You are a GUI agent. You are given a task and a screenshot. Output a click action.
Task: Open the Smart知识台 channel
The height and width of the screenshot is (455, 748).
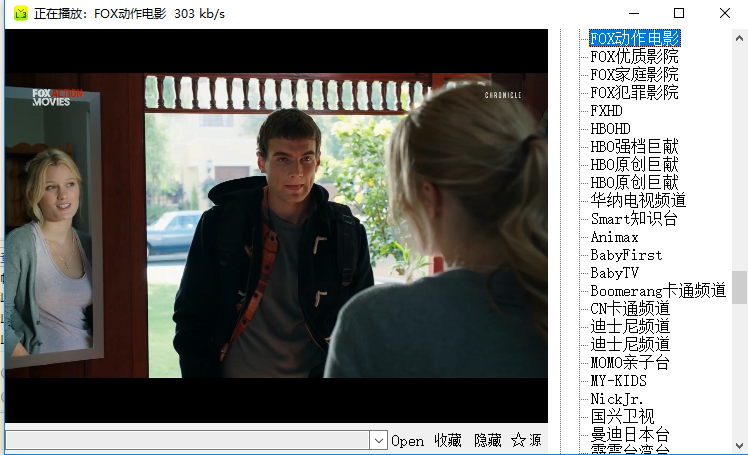click(x=634, y=218)
